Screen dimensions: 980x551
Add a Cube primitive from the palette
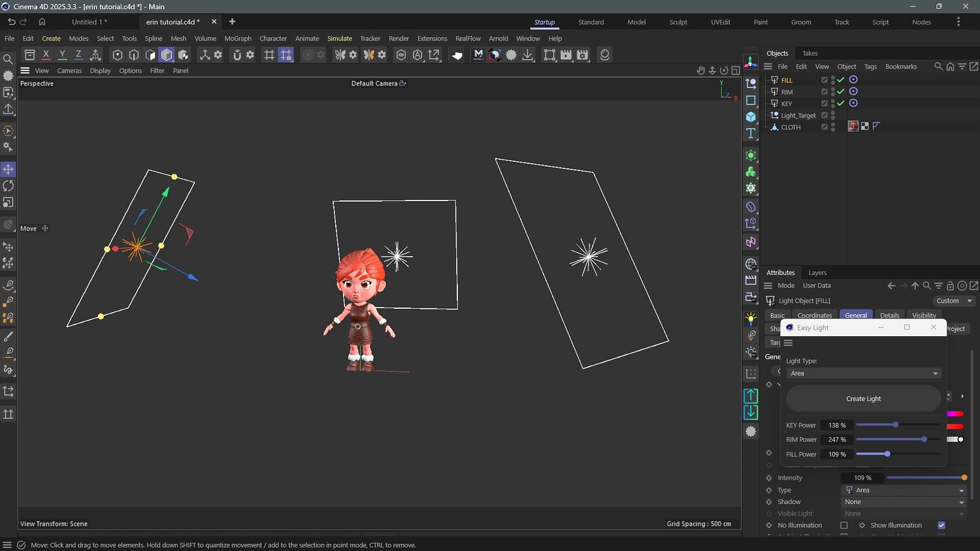click(x=751, y=117)
